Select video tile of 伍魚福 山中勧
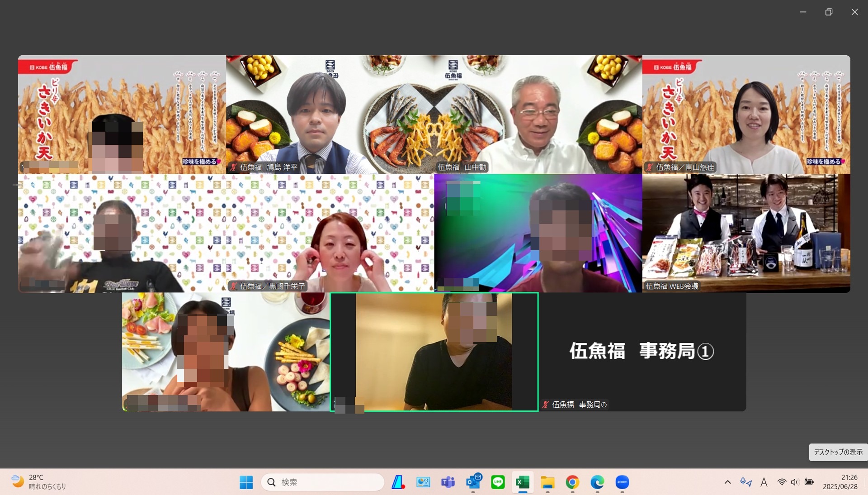 (538, 114)
